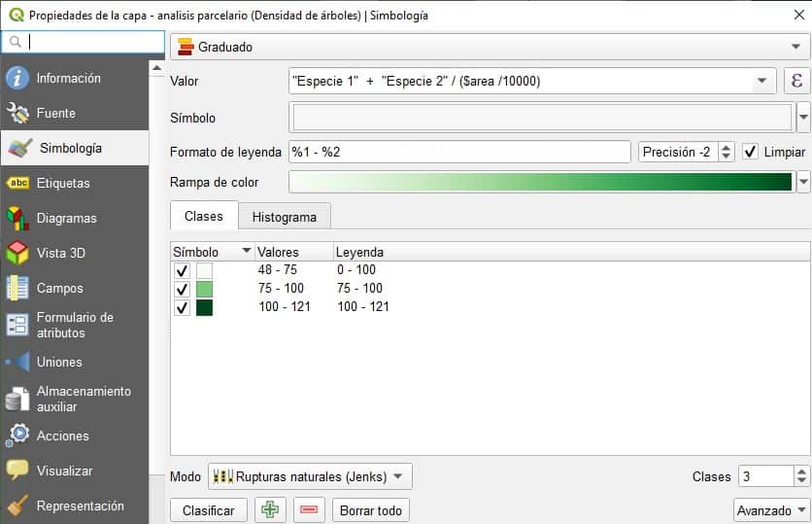Expand the Valor expression dropdown
812x524 pixels.
pos(761,81)
